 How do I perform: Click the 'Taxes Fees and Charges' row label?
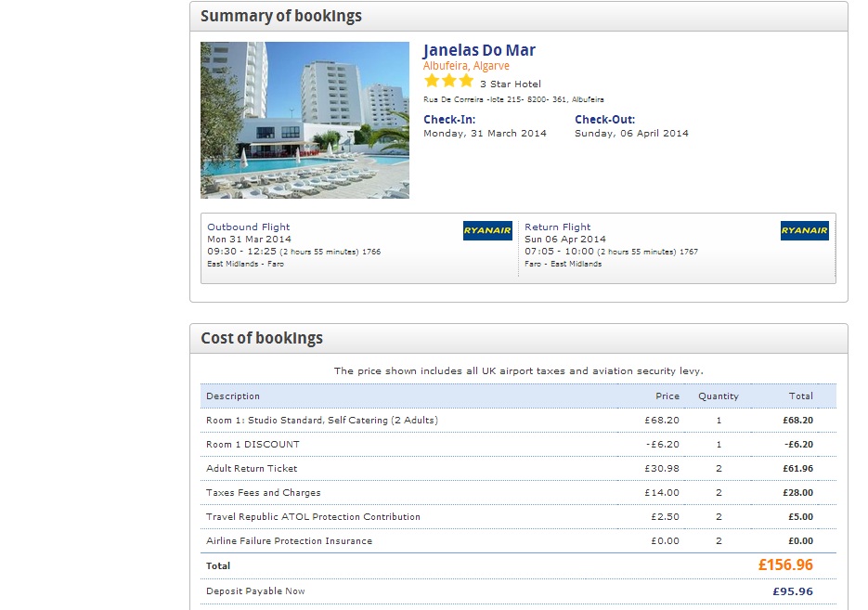point(263,493)
